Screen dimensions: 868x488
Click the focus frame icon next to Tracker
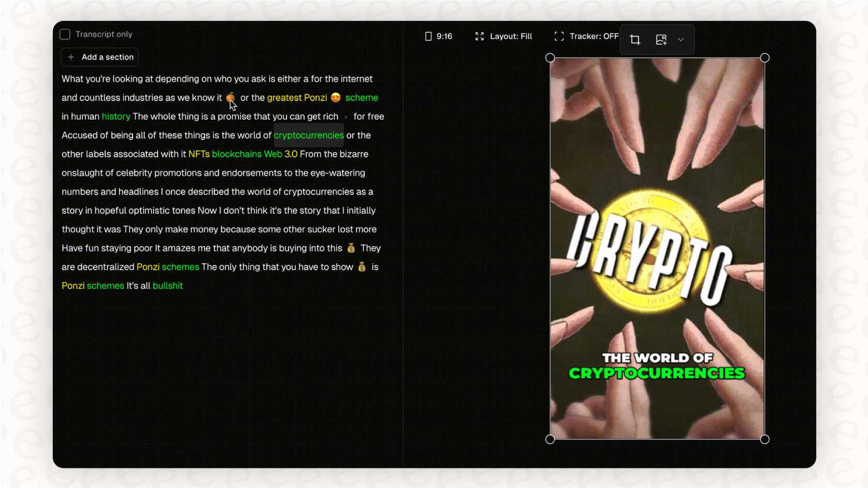click(559, 36)
